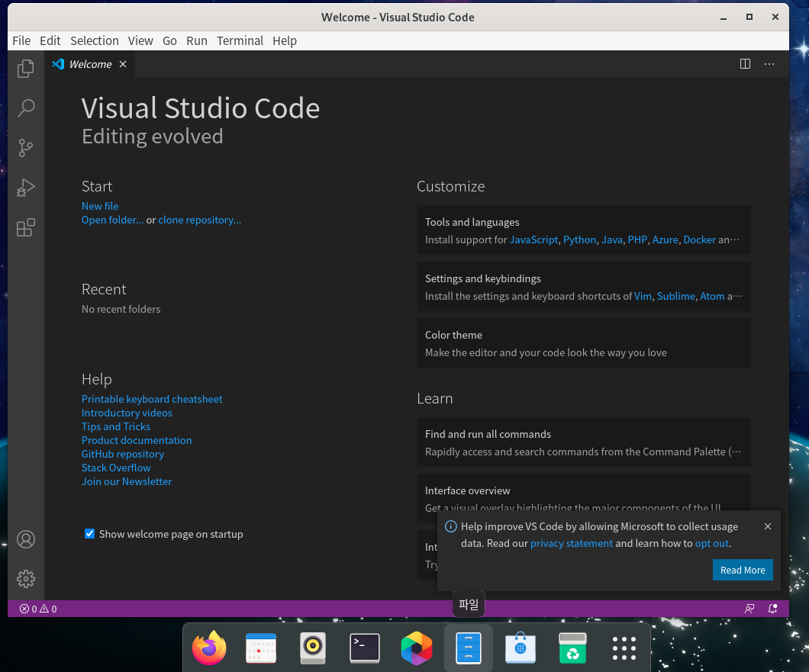Open the Accounts menu icon
809x672 pixels.
pyautogui.click(x=26, y=539)
